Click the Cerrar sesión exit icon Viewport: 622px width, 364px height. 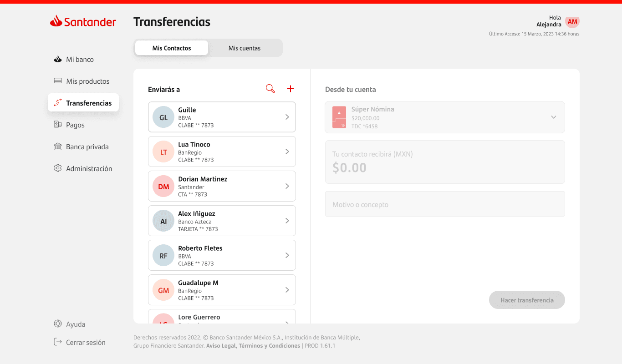pyautogui.click(x=58, y=342)
